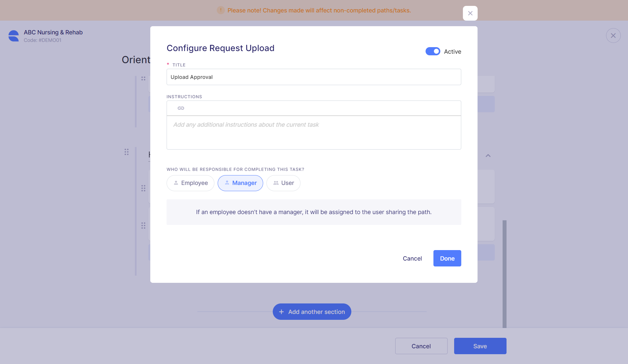Select Employee as responsible party
Image resolution: width=628 pixels, height=364 pixels.
(x=190, y=183)
